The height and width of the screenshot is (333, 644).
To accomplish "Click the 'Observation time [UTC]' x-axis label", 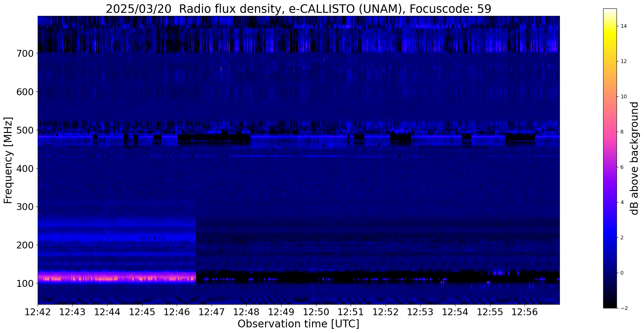I will [298, 324].
